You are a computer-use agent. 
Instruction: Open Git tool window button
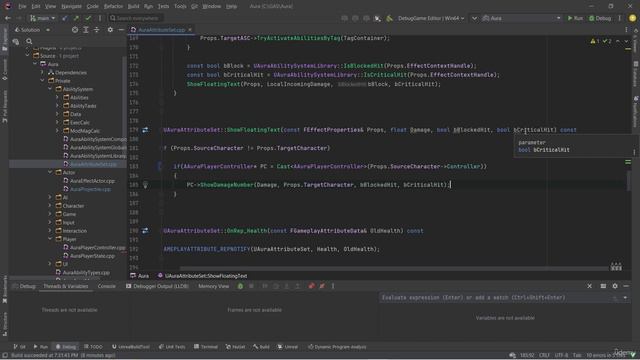(19, 347)
